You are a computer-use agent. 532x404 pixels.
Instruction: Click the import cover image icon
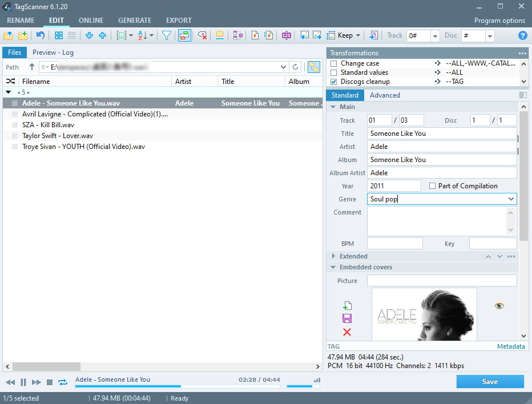pos(304,35)
